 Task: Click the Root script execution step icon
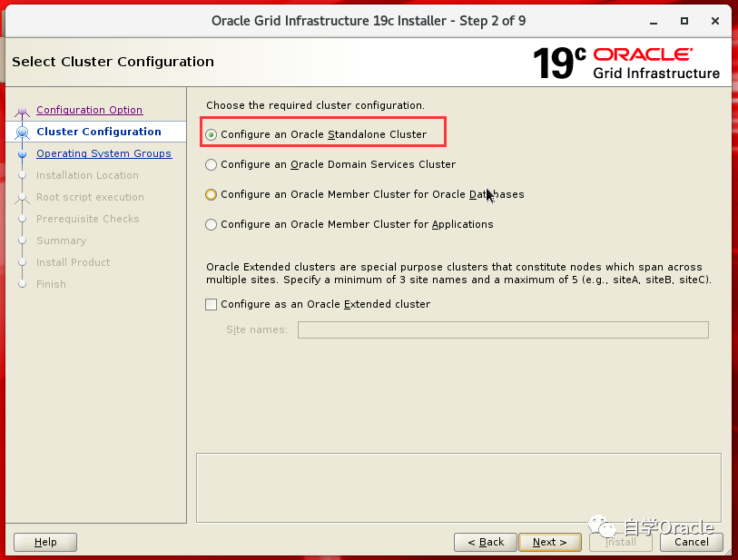click(22, 198)
